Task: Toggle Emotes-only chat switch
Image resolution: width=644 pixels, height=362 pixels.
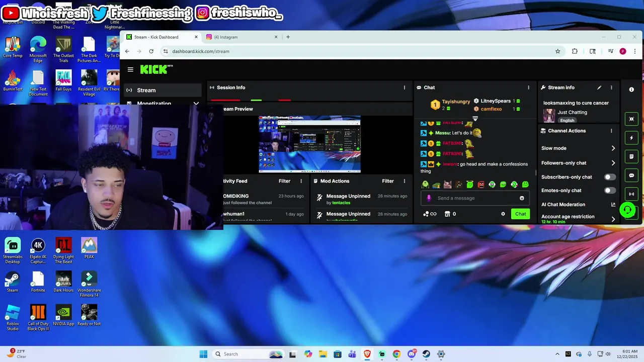Action: (610, 191)
